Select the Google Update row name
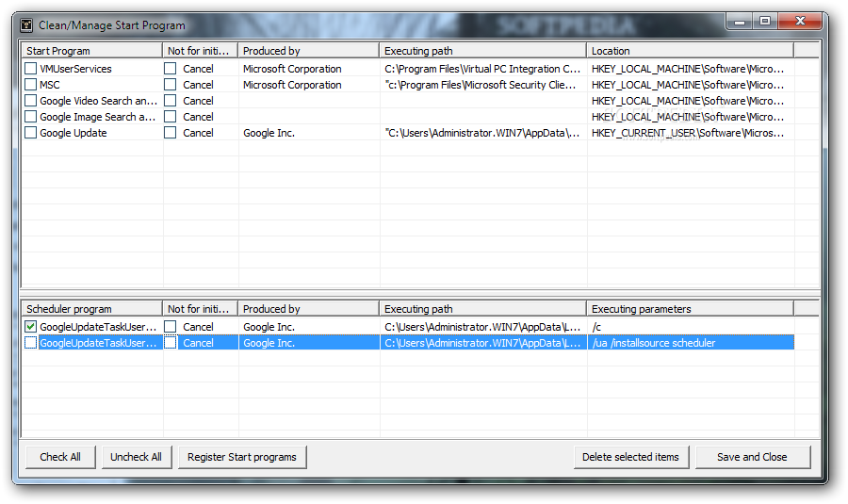This screenshot has height=504, width=848. [x=73, y=133]
